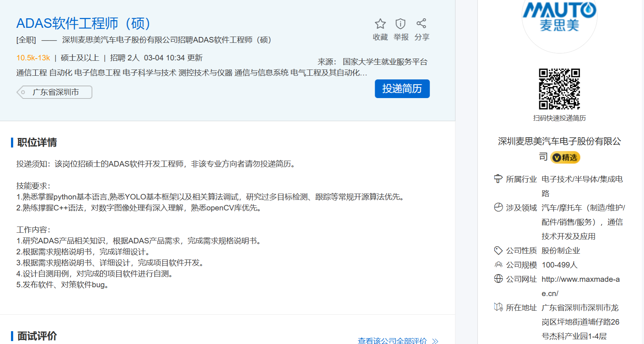The width and height of the screenshot is (644, 344).
Task: Expand reviews with the double chevron arrow
Action: [435, 341]
